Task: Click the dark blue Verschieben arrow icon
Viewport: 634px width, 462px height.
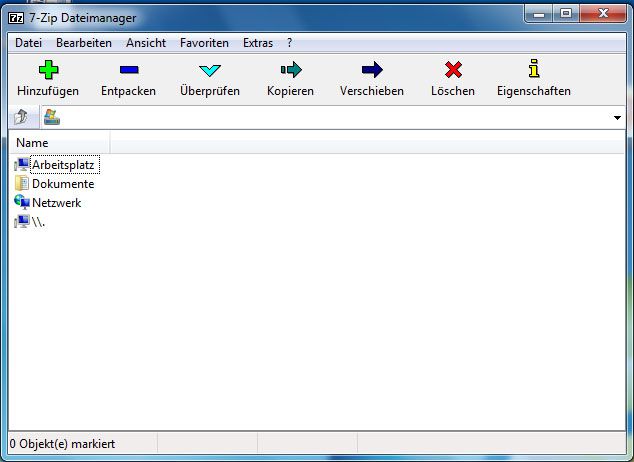Action: pos(372,70)
